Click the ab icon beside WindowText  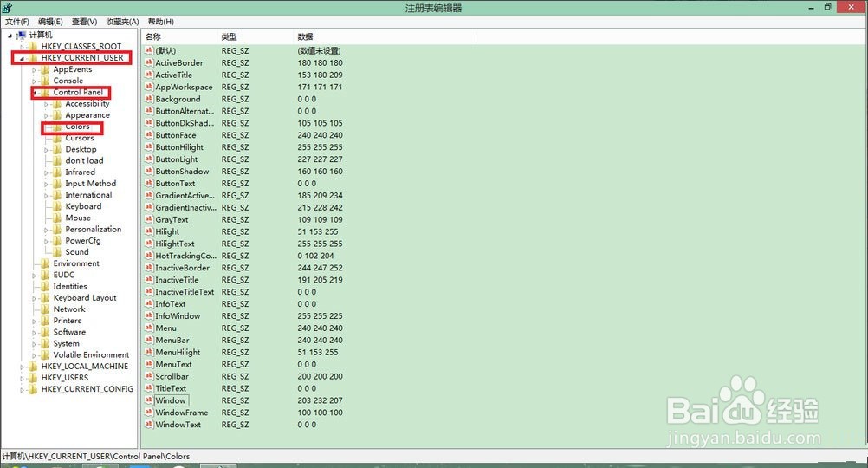(149, 425)
